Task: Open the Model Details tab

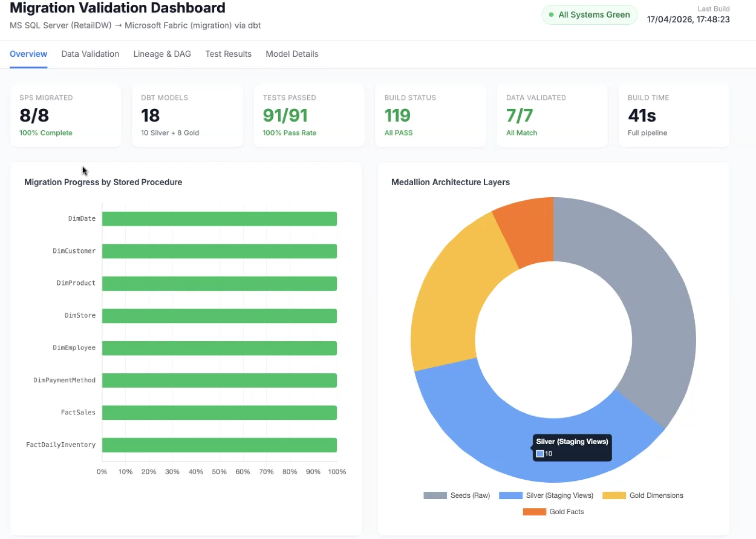Action: click(292, 54)
